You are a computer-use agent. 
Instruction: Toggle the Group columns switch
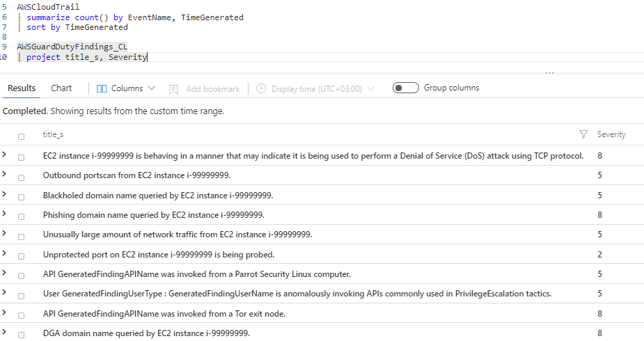[x=405, y=88]
